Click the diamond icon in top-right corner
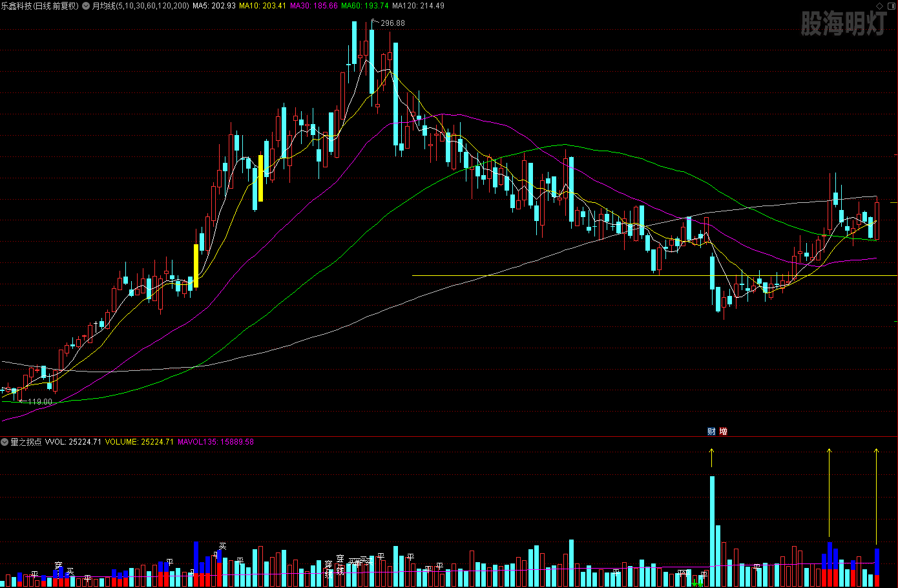 click(879, 6)
